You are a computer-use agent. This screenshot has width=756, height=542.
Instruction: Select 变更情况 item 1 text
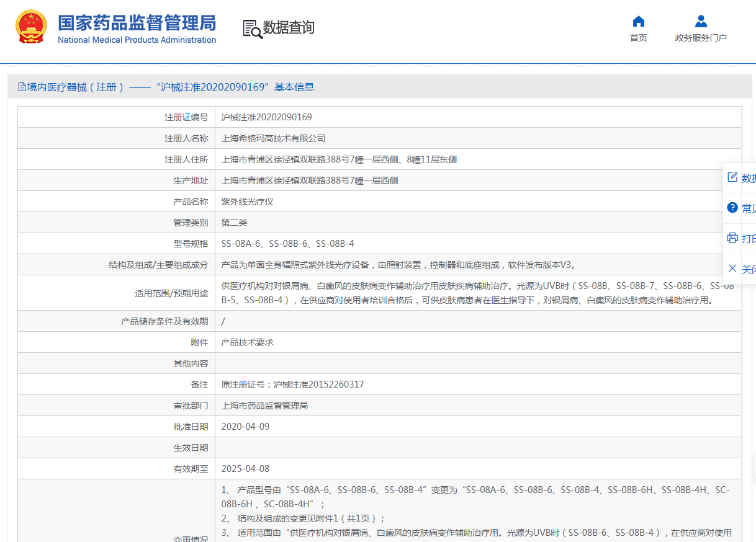tap(475, 497)
